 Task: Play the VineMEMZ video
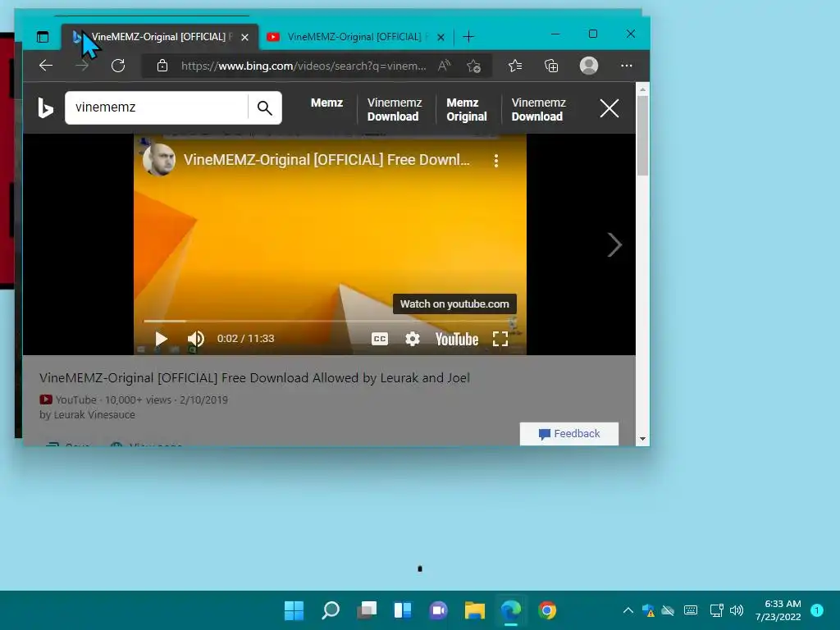point(161,339)
